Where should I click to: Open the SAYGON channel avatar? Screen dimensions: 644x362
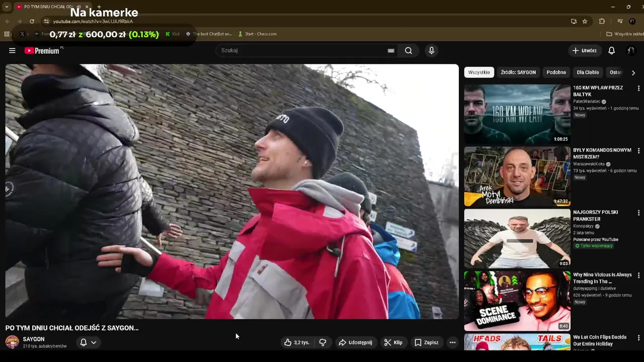[x=12, y=342]
